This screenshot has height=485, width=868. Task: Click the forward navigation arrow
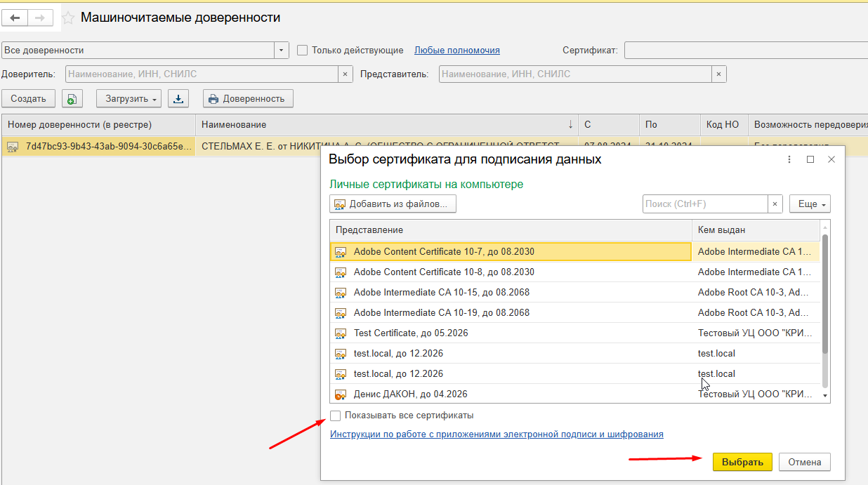pyautogui.click(x=40, y=18)
